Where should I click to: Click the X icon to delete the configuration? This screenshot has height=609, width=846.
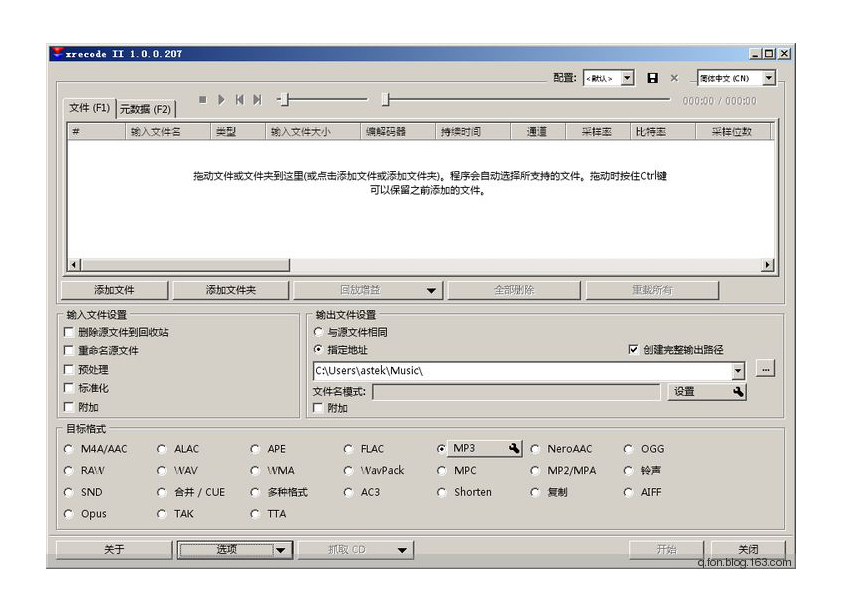[x=673, y=77]
